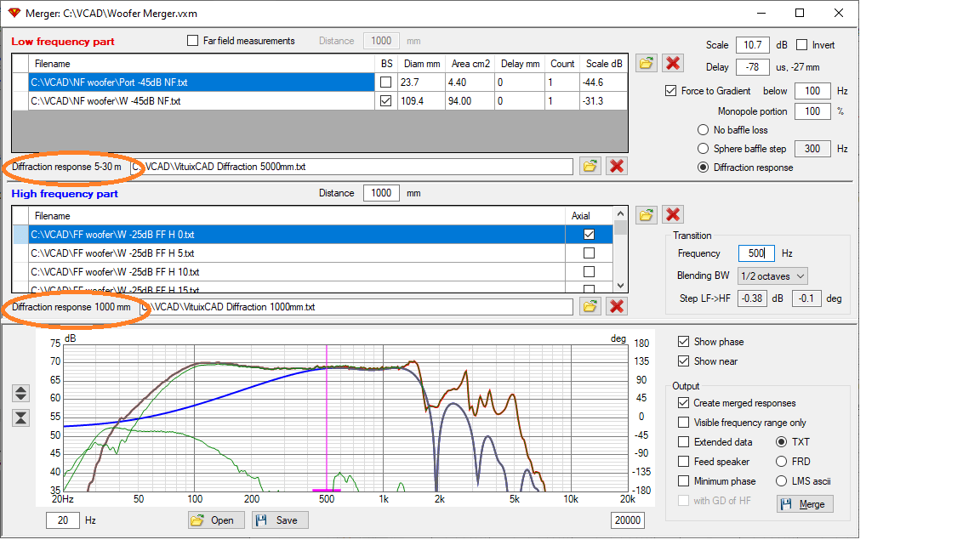Select Diffraction response radio button

coord(704,168)
